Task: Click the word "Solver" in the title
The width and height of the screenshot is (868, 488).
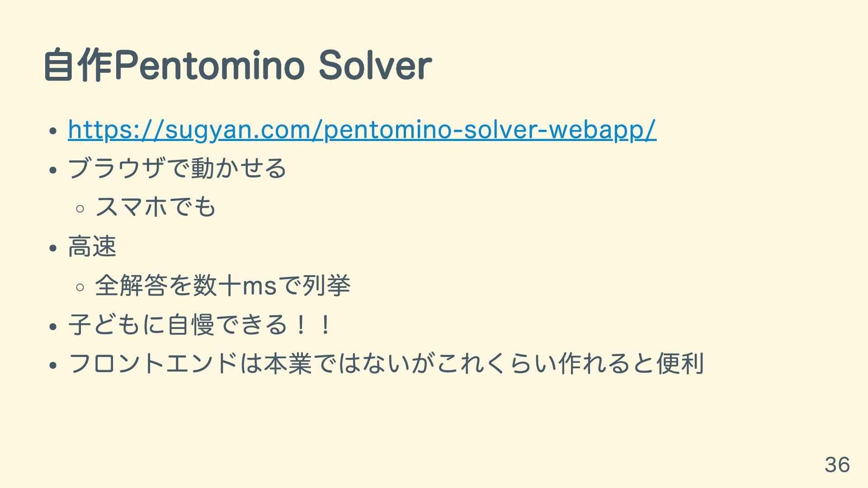Action: [375, 66]
